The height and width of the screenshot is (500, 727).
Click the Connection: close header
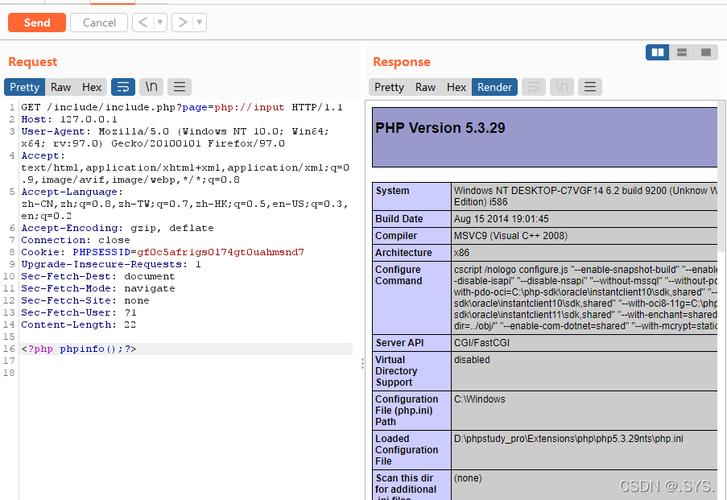pos(76,240)
